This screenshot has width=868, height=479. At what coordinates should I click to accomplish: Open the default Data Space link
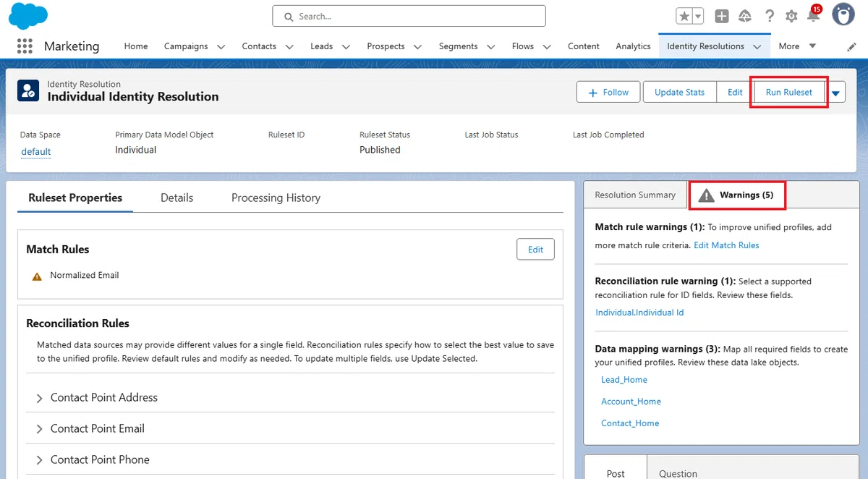(35, 151)
